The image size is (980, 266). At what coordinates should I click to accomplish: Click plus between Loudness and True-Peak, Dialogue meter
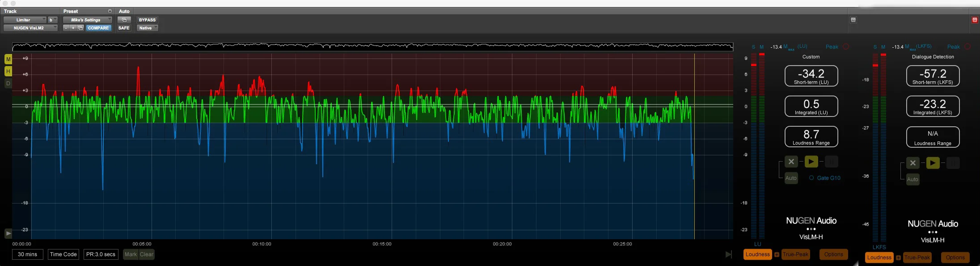click(898, 258)
